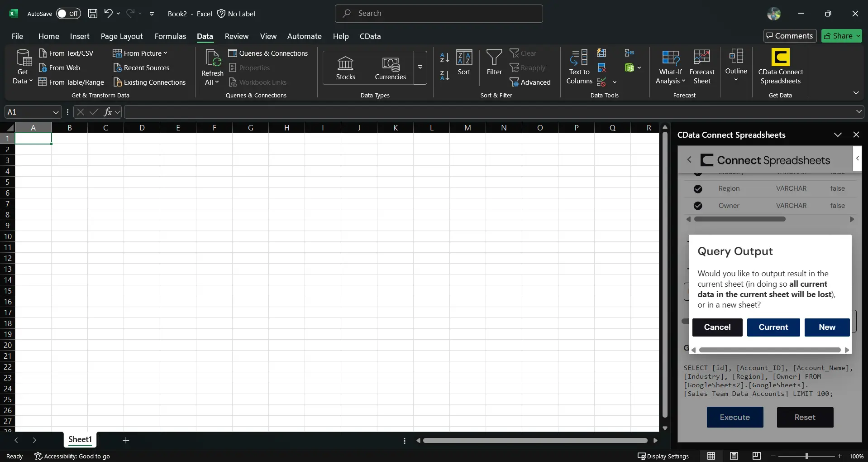This screenshot has height=462, width=868.
Task: Expand the Name Box dropdown
Action: 56,112
